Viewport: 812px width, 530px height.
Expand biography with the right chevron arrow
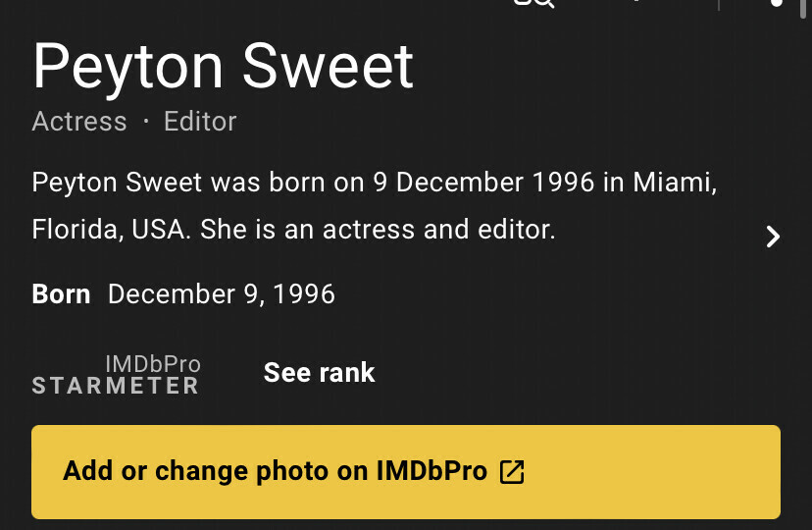click(x=773, y=237)
